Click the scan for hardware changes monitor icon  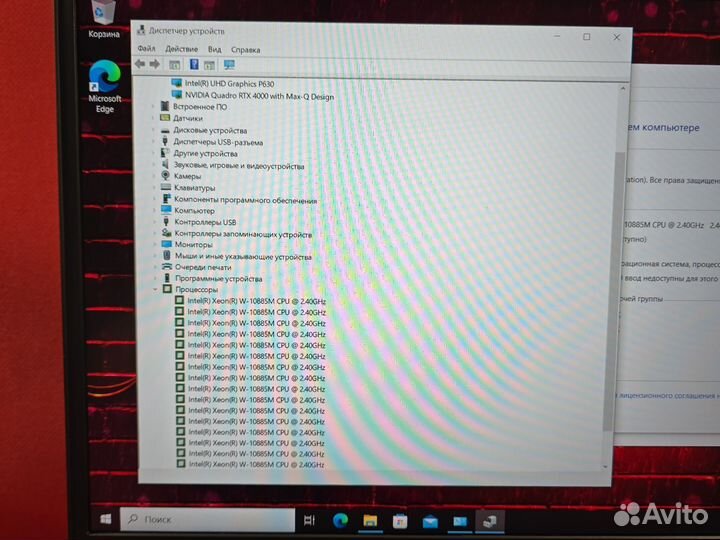coord(229,65)
